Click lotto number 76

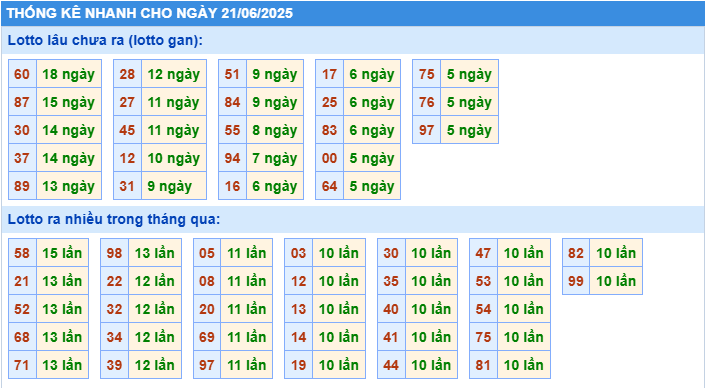(427, 102)
